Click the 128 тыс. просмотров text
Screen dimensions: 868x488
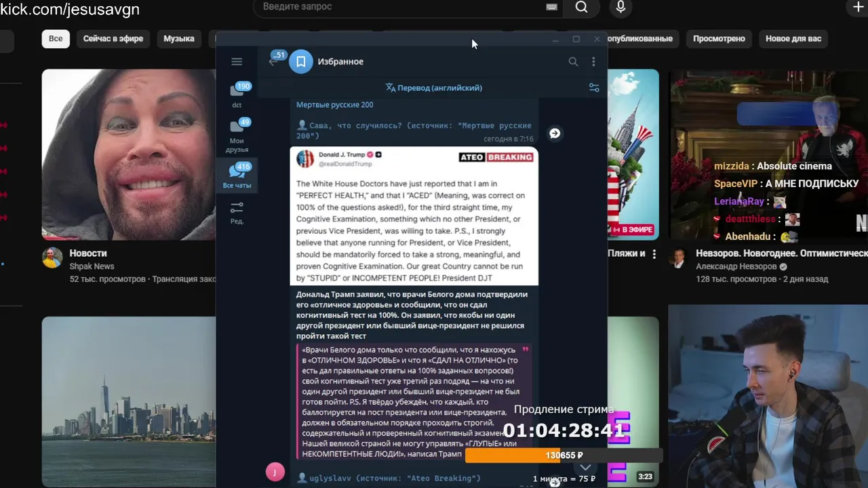(x=736, y=279)
